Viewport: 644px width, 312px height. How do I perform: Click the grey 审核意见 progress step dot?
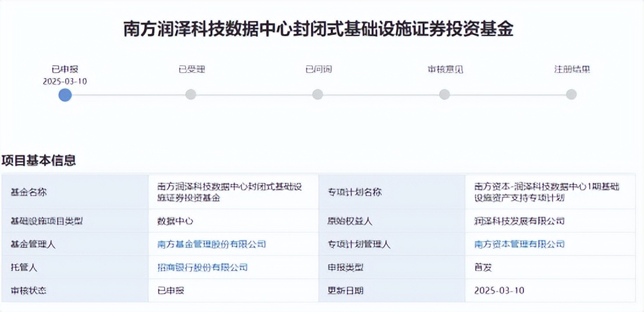point(444,94)
